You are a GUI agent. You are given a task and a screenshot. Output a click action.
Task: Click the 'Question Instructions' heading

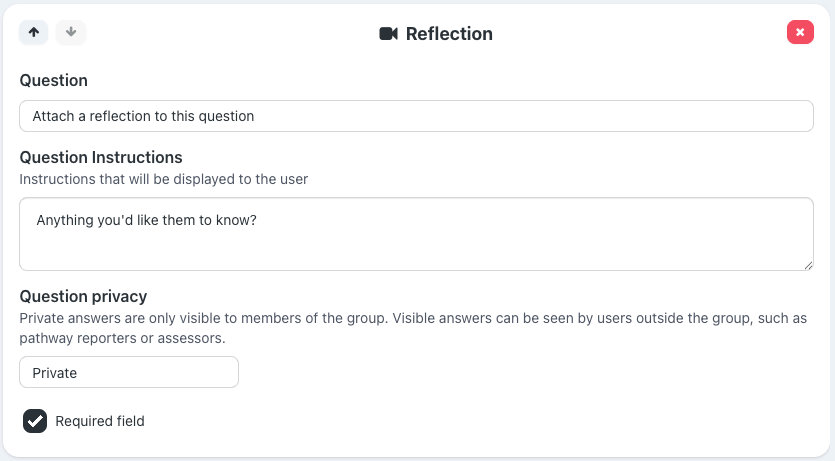pos(101,157)
